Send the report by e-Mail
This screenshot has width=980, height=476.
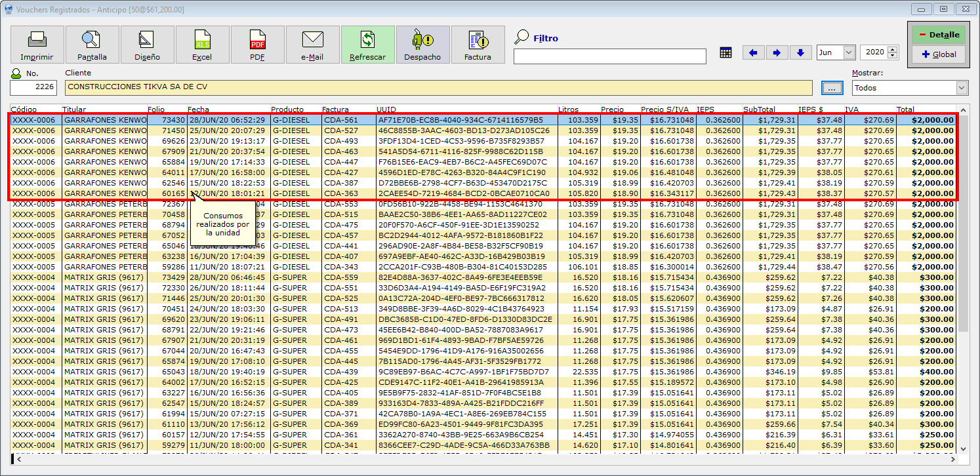pyautogui.click(x=312, y=44)
